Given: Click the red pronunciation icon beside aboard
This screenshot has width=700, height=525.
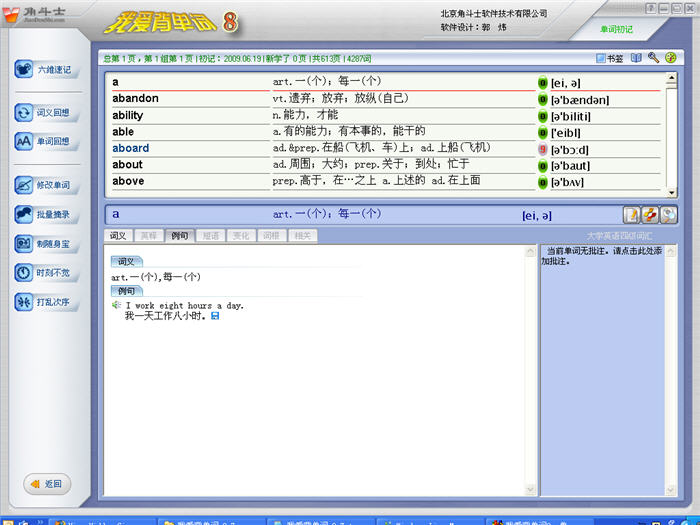Looking at the screenshot, I should point(543,149).
